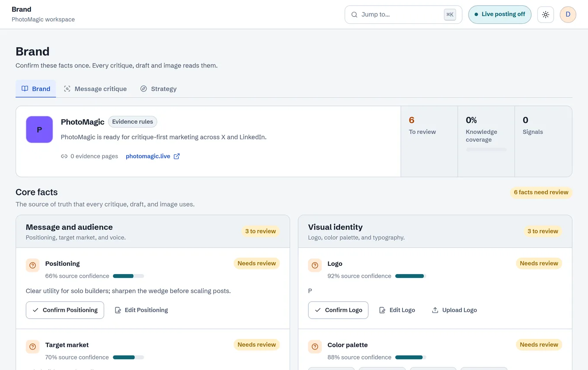588x370 pixels.
Task: Click the PhotoMagic workspace label in header
Action: tap(43, 19)
